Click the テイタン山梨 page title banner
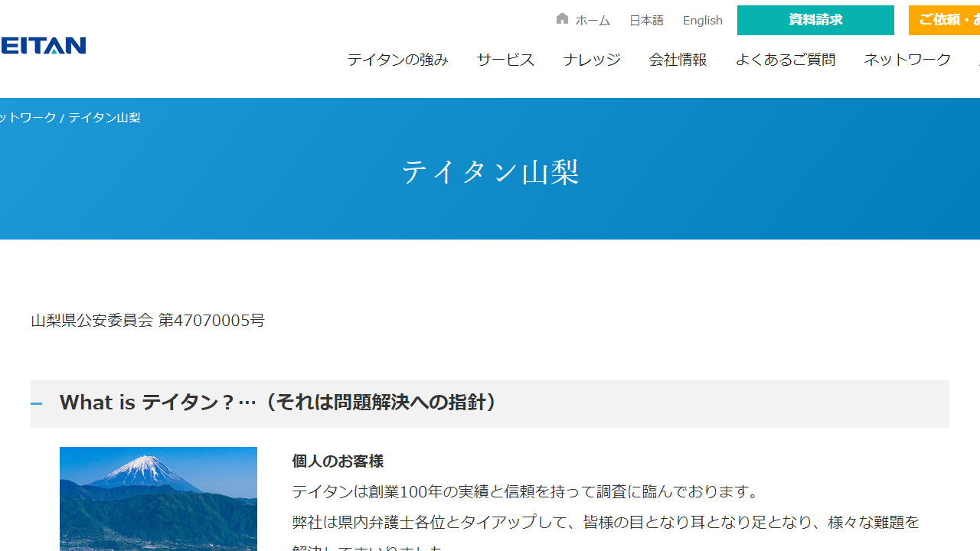This screenshot has height=551, width=980. tap(490, 170)
